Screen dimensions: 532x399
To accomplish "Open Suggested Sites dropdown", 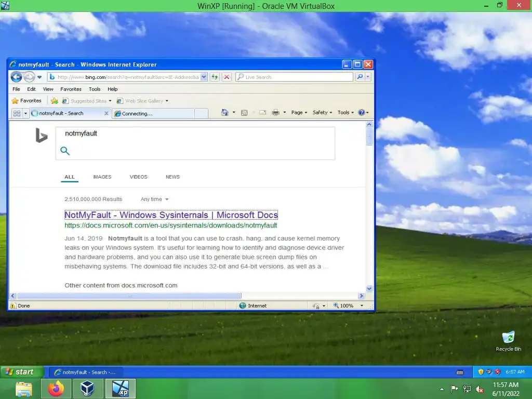I will pyautogui.click(x=87, y=101).
